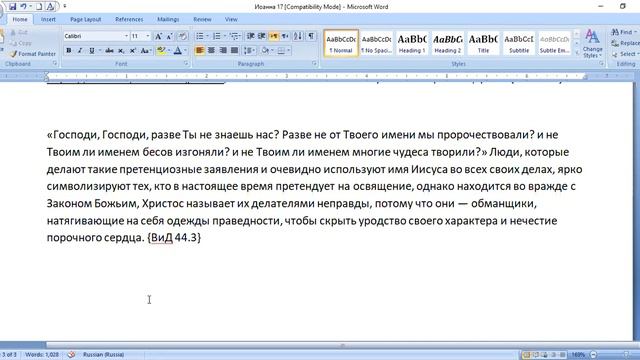
Task: Apply strikethrough formatting
Action: coord(109,51)
